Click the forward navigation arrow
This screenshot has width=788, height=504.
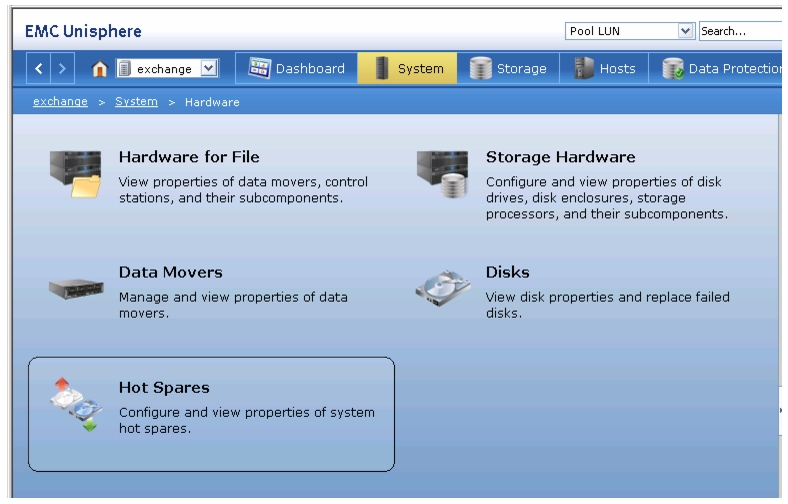click(62, 68)
